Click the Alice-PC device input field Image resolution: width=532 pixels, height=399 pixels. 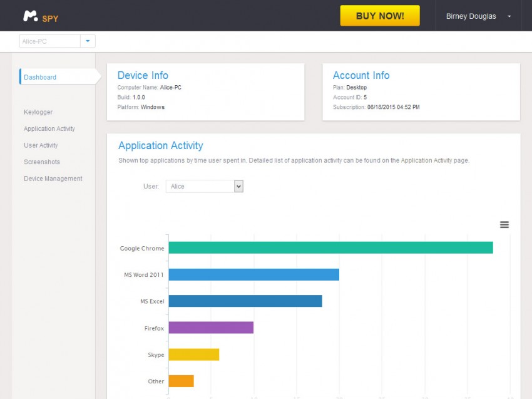50,41
